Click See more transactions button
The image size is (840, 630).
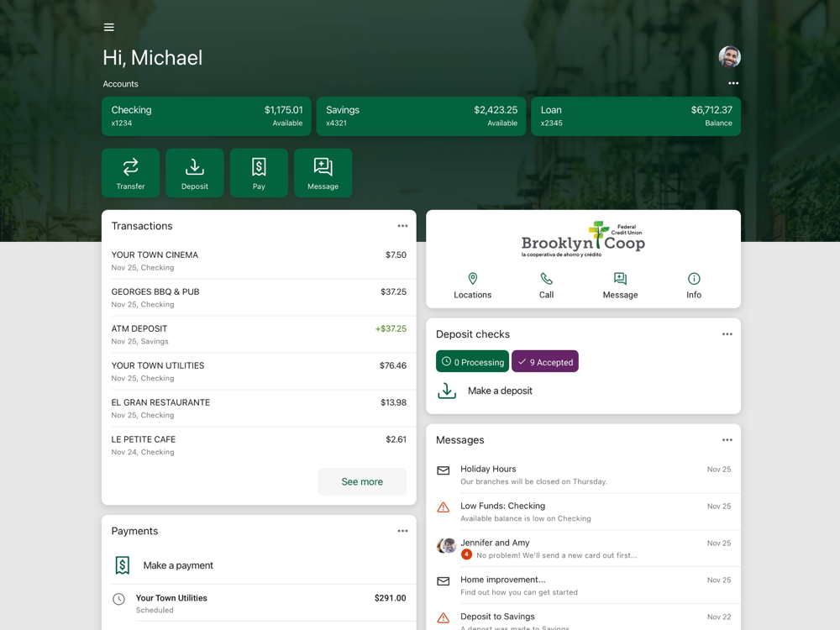[362, 481]
